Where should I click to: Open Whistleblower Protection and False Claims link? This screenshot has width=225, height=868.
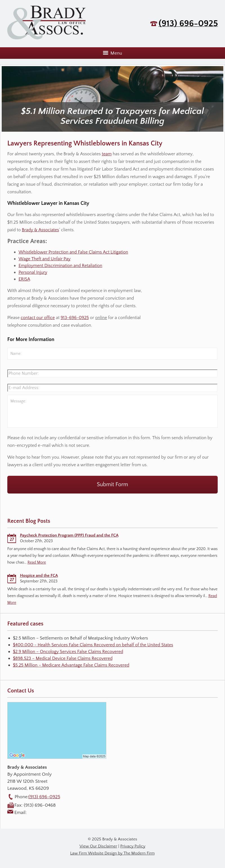coord(73,252)
